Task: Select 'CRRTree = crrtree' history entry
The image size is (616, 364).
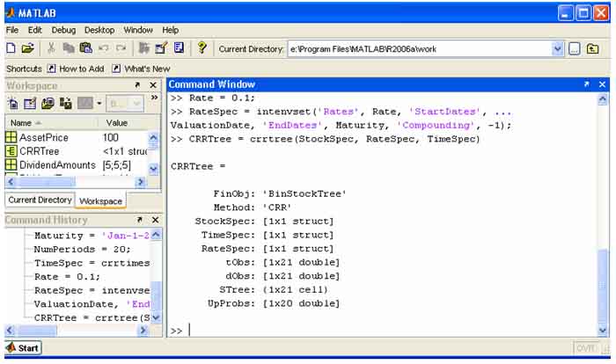Action: click(x=92, y=317)
